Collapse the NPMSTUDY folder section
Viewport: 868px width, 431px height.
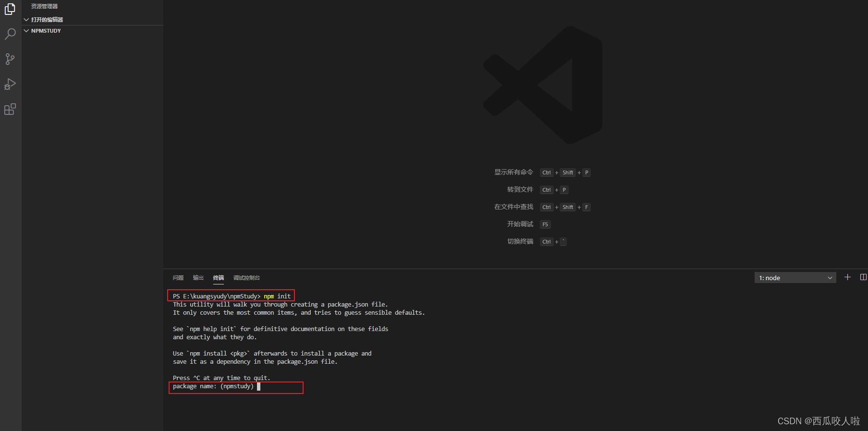pos(93,31)
